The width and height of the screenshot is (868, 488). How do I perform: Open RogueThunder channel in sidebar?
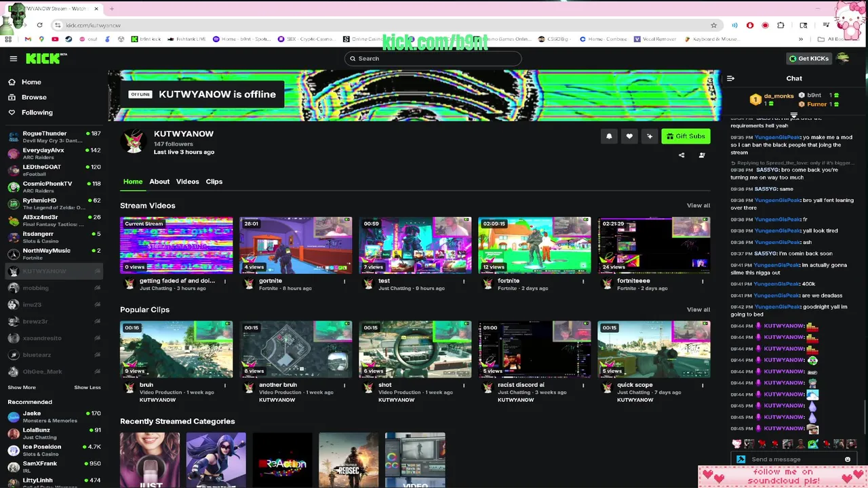(54, 137)
